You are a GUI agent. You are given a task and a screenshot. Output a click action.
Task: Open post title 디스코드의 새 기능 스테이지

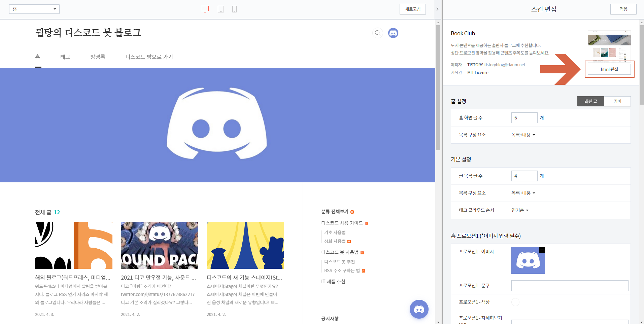tap(244, 278)
